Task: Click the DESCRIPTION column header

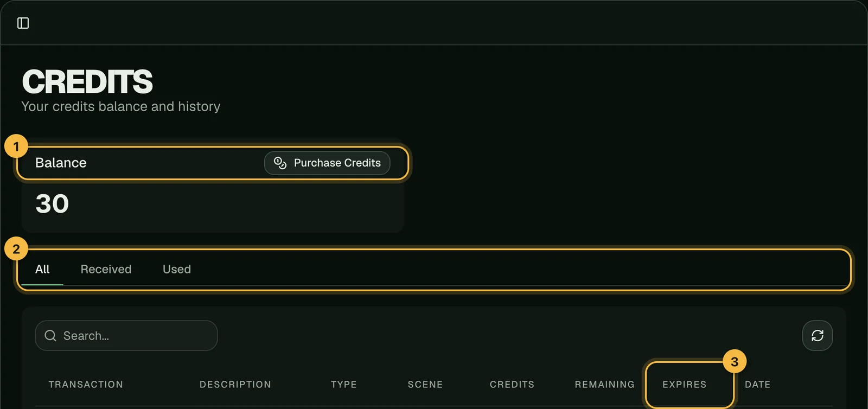Action: pyautogui.click(x=235, y=384)
